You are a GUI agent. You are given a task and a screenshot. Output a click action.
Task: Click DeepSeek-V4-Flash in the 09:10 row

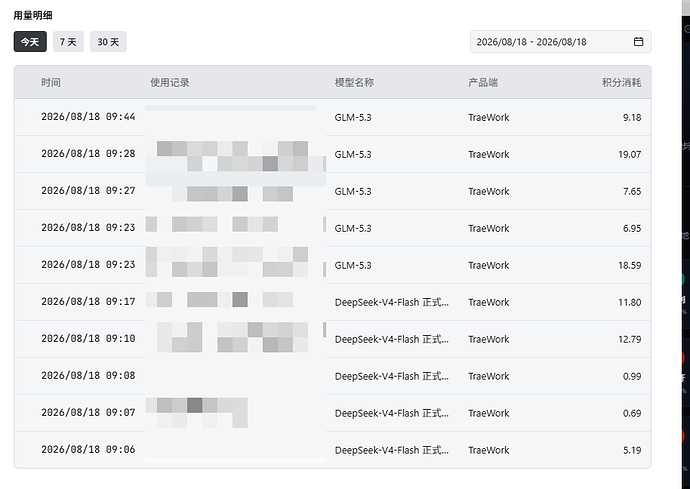point(392,339)
